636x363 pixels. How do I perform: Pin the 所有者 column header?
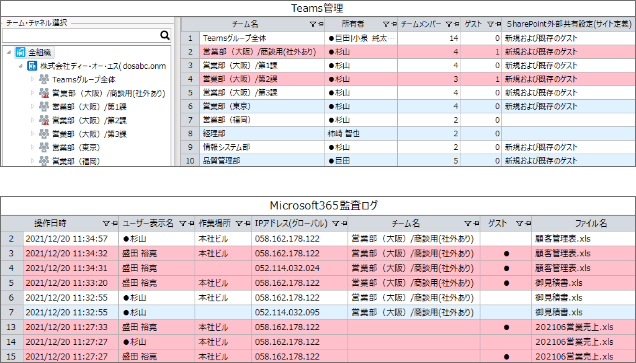click(x=394, y=24)
